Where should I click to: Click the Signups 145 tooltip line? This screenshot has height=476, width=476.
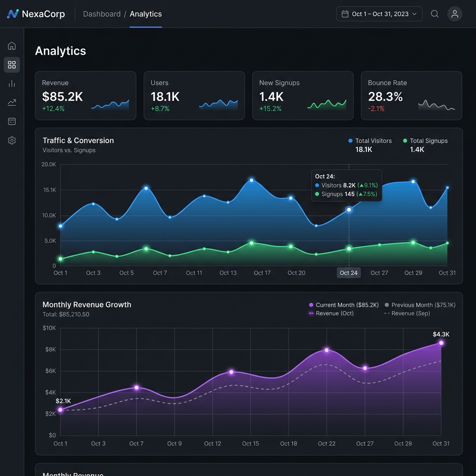pyautogui.click(x=346, y=194)
